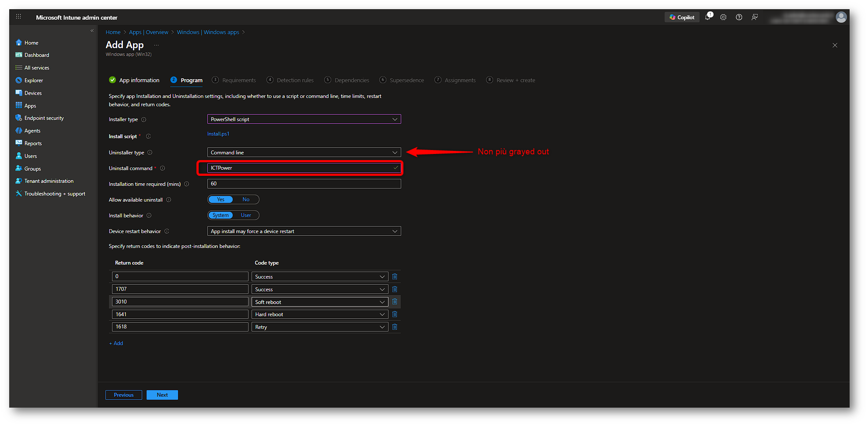Expand the Installer type dropdown
Screen dimensions: 868x426
304,119
